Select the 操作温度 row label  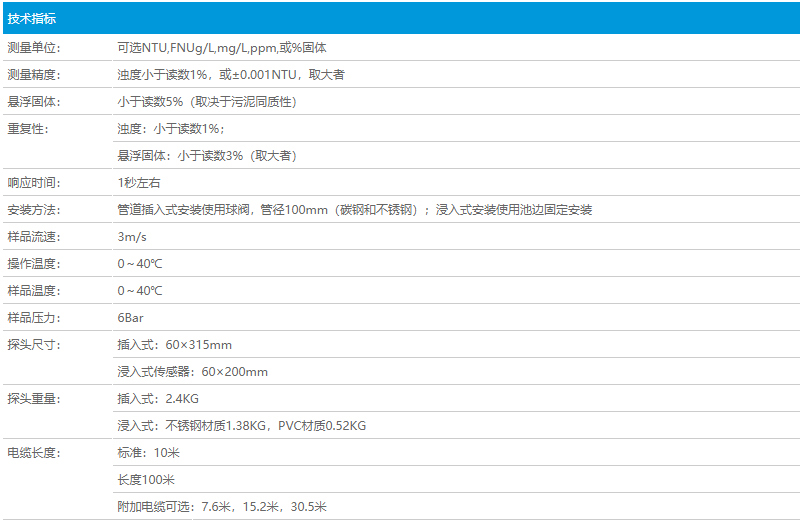[x=34, y=264]
